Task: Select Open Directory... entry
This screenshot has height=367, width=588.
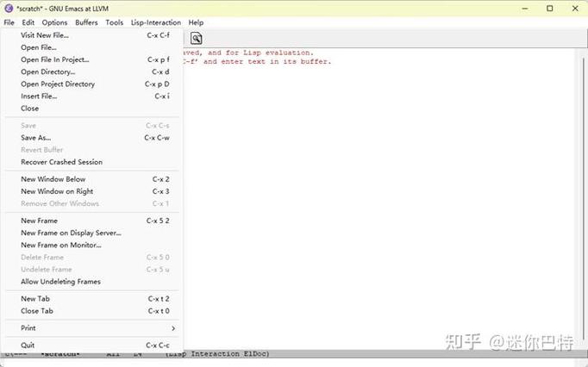Action: point(92,72)
